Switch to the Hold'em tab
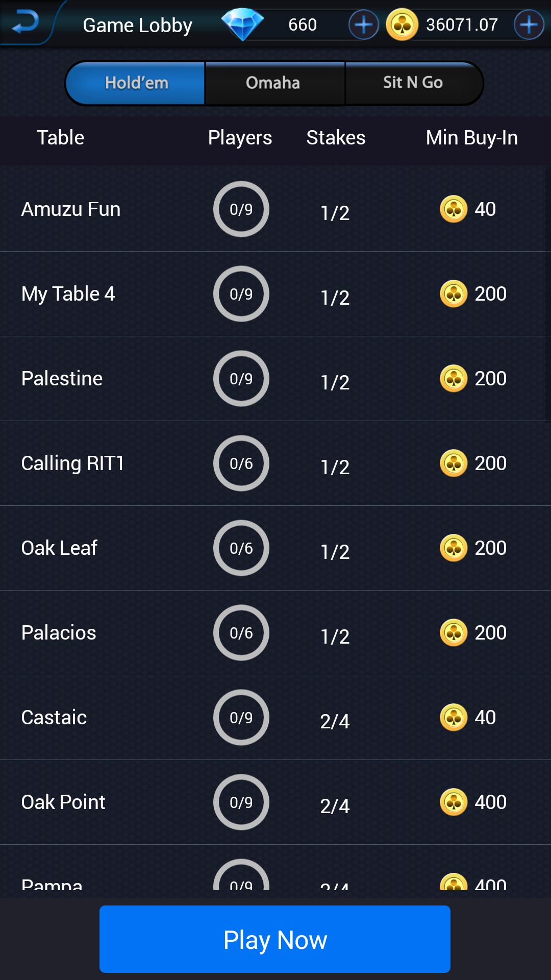The width and height of the screenshot is (551, 980). point(136,83)
